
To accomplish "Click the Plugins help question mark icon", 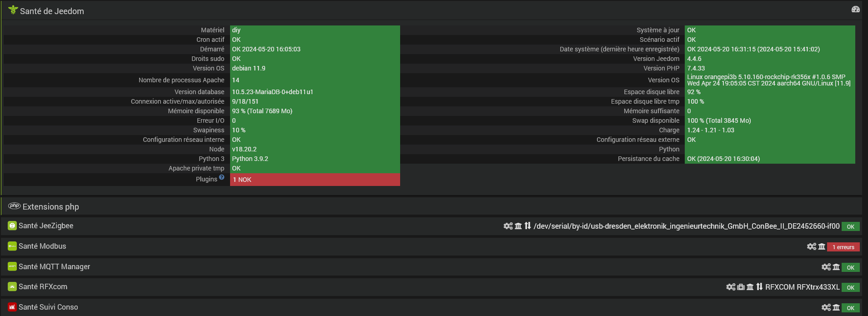I will click(221, 177).
